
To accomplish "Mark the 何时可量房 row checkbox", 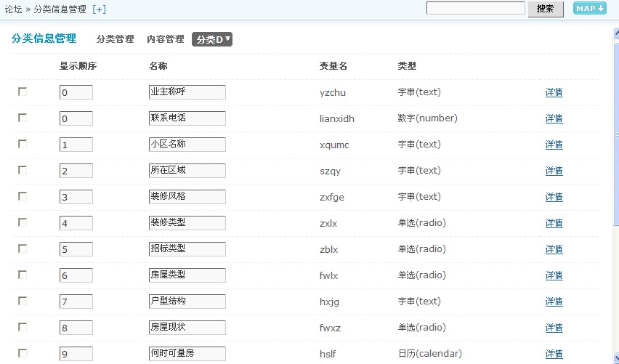I will (x=23, y=353).
